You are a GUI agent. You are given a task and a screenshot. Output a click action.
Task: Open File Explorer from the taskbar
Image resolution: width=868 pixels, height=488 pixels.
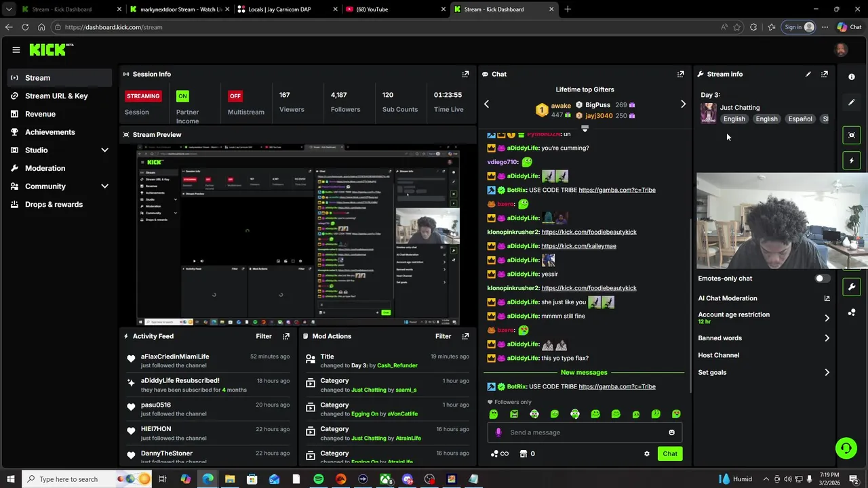pos(230,479)
